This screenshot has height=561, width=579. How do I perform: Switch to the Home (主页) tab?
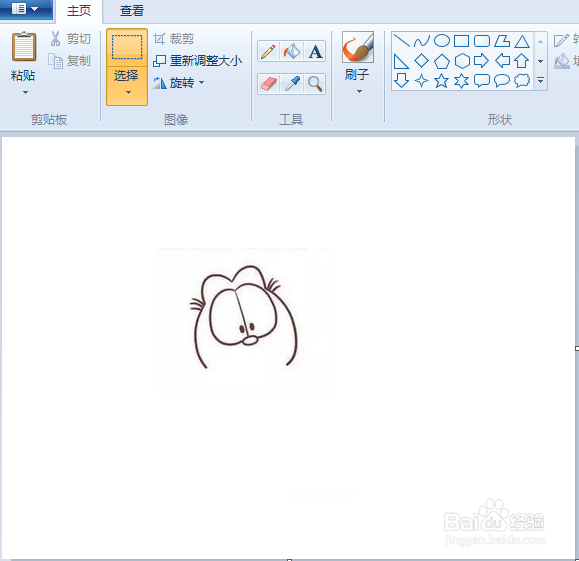point(79,11)
